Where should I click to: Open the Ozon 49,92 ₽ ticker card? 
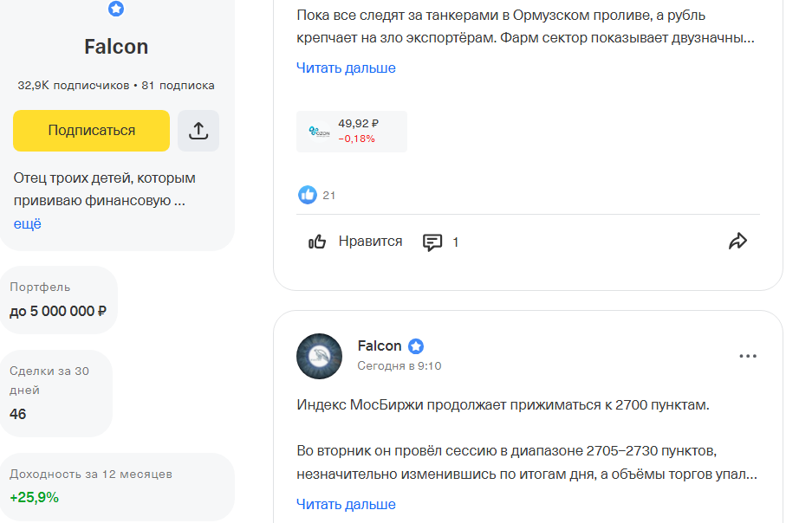tap(352, 132)
